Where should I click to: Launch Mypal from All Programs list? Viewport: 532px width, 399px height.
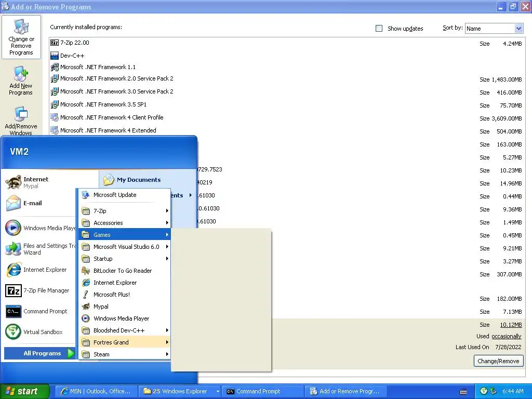tap(125, 307)
